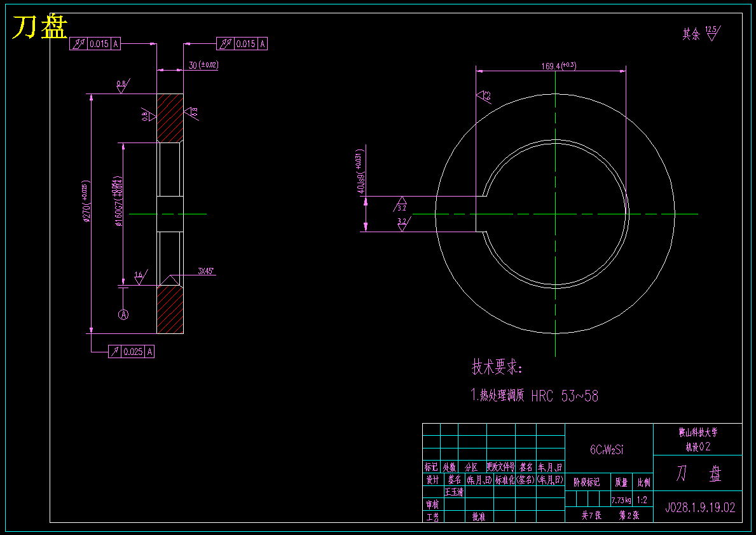Select the 批准 cell in title block
Viewport: 756px width, 535px height.
pyautogui.click(x=479, y=517)
